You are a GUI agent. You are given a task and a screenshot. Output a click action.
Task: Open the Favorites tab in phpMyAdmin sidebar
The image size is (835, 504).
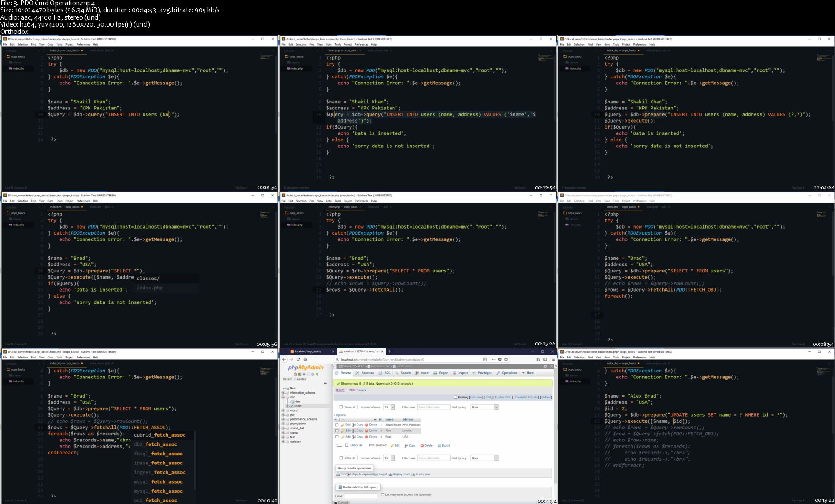[x=300, y=379]
